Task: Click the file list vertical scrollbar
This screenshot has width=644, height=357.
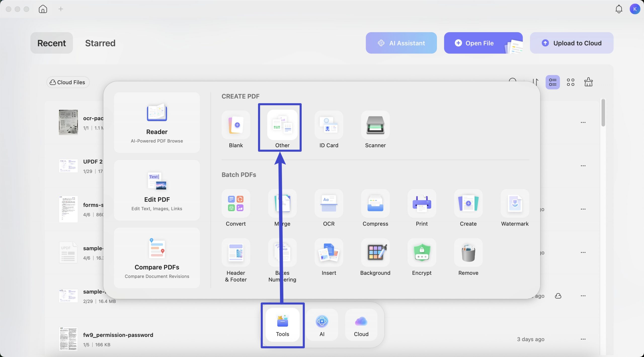Action: 603,113
